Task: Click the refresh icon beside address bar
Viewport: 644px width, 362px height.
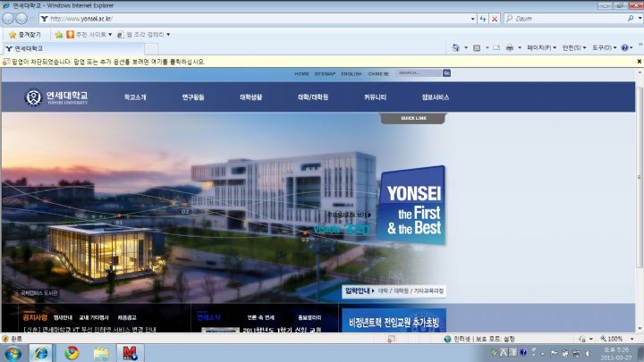Action: 483,19
